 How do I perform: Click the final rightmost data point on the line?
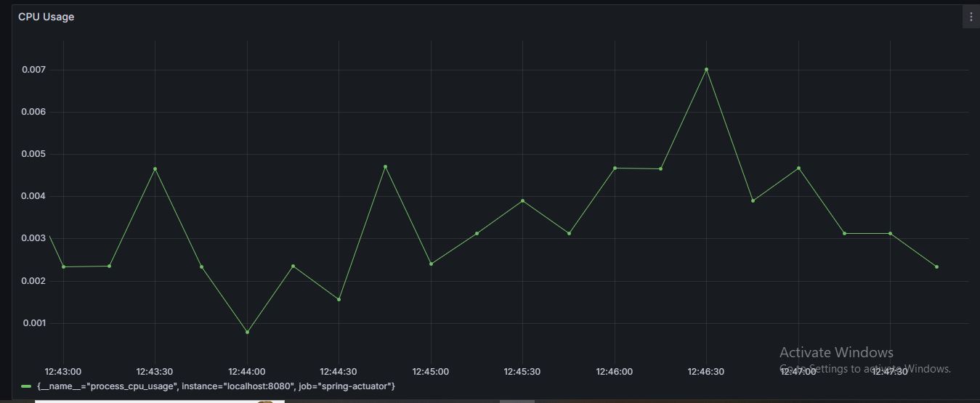click(x=936, y=266)
